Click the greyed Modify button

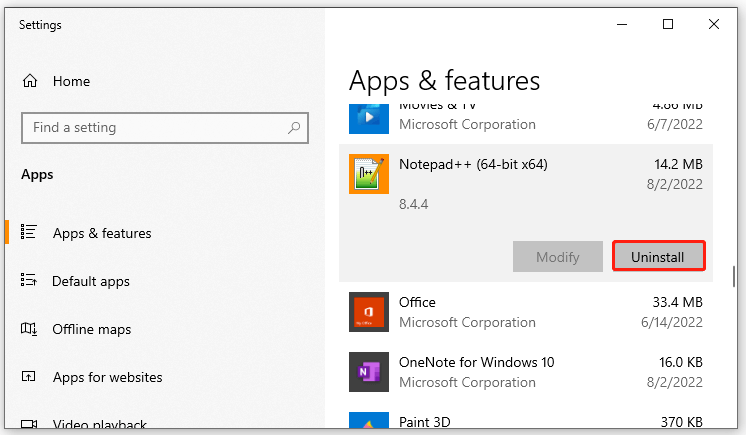tap(558, 257)
